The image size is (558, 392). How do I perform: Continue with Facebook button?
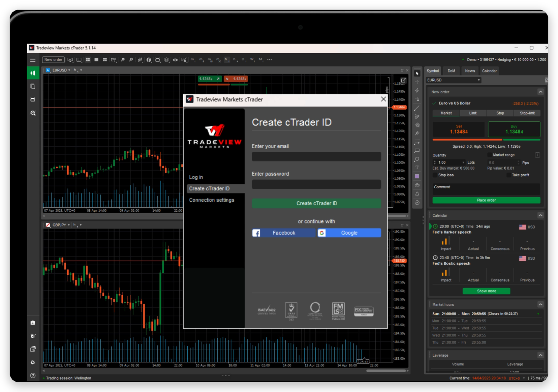pyautogui.click(x=284, y=233)
